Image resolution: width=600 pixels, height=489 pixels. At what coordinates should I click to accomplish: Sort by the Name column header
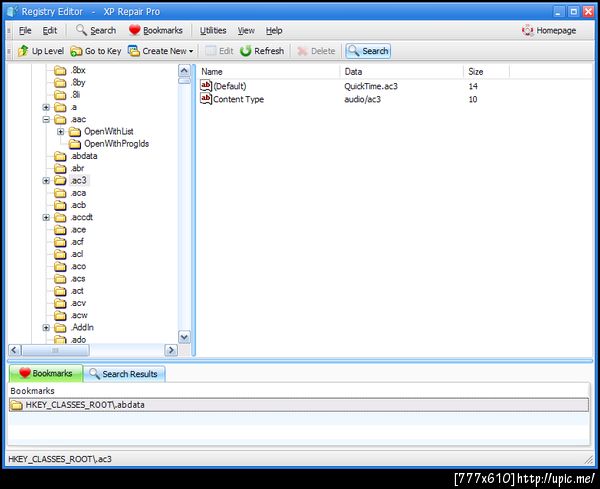click(x=269, y=72)
